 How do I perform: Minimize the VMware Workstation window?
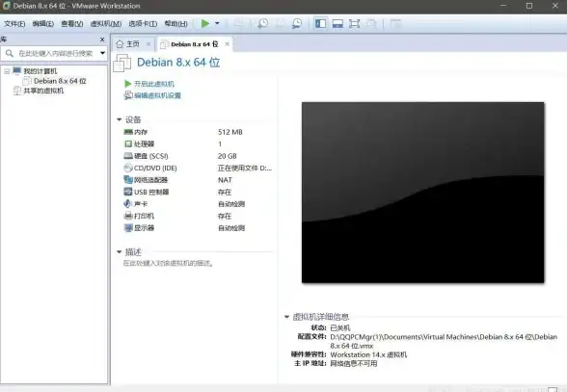pos(503,6)
